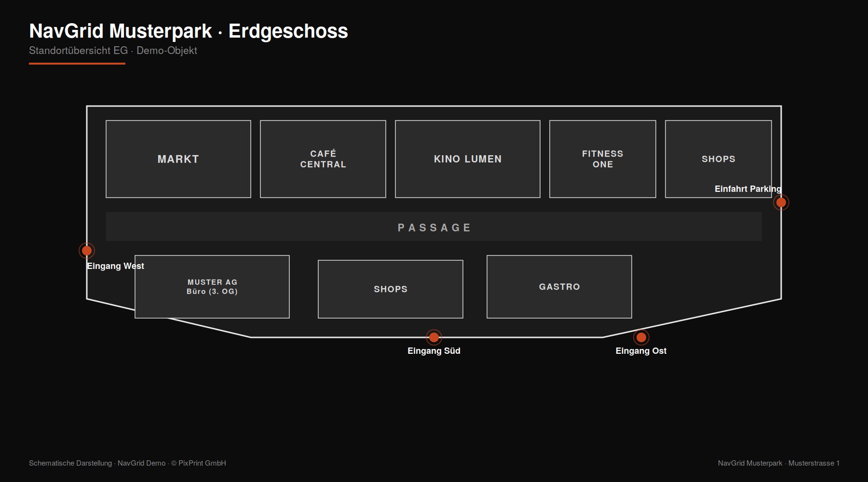Click the Eingang Ost entrance marker

pos(641,337)
